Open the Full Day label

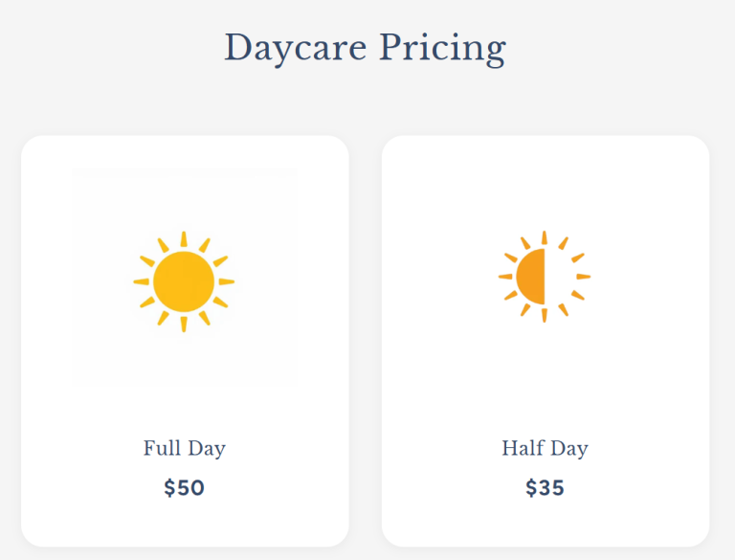[x=184, y=448]
